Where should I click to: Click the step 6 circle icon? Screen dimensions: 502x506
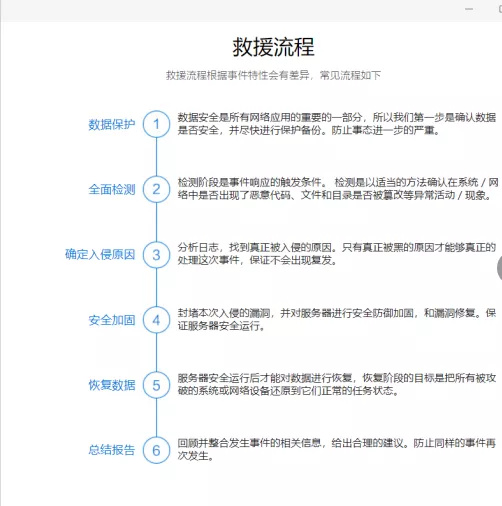156,450
